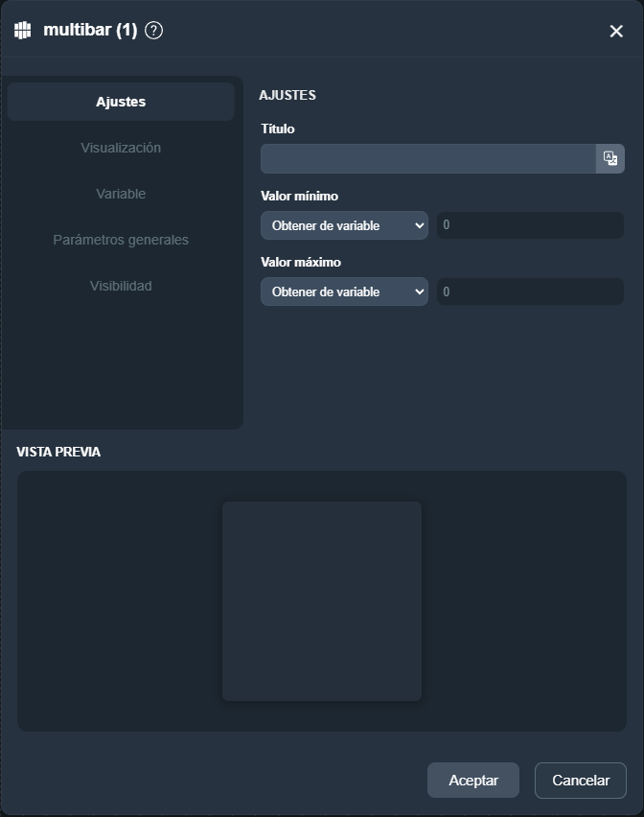Focus the Valor mínimo number field
This screenshot has width=644, height=817.
pos(530,226)
